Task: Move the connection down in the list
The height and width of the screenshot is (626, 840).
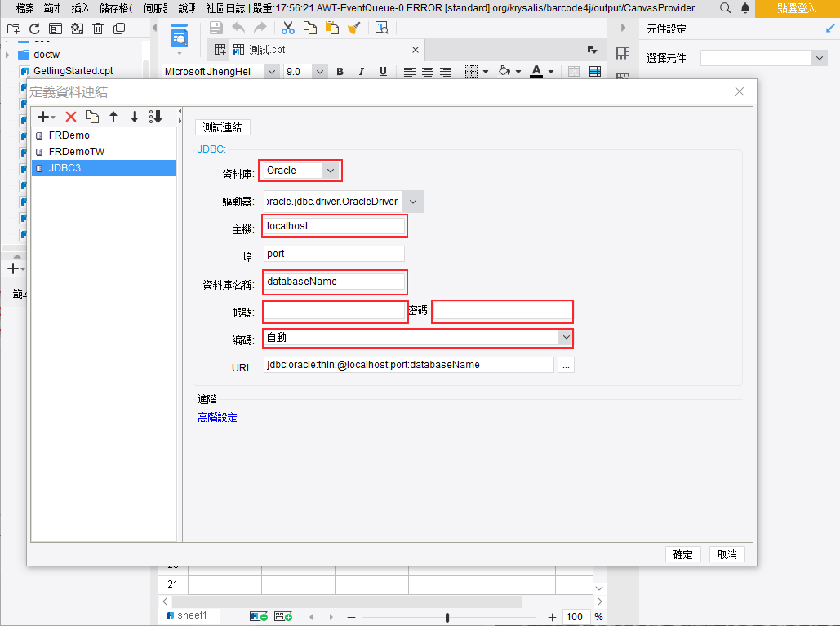Action: 134,117
